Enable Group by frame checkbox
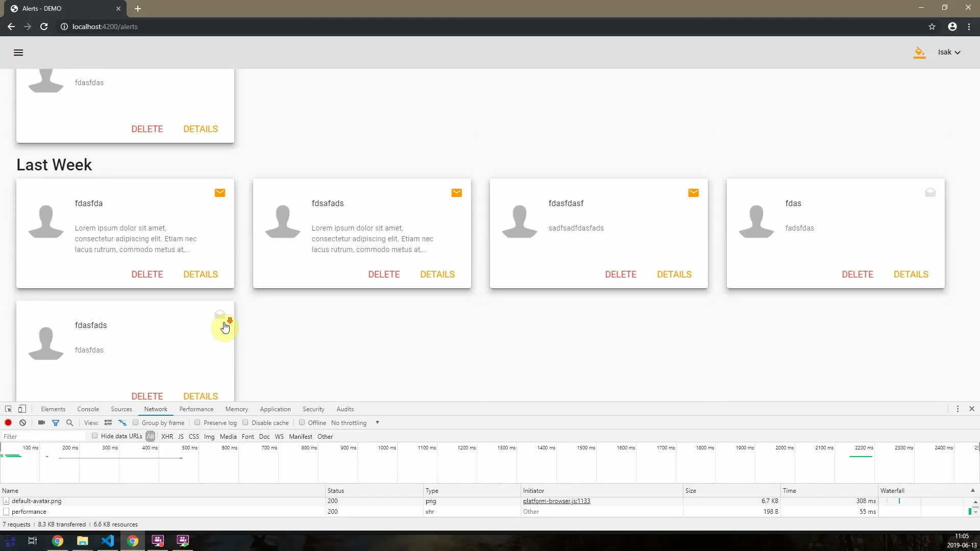 (136, 422)
